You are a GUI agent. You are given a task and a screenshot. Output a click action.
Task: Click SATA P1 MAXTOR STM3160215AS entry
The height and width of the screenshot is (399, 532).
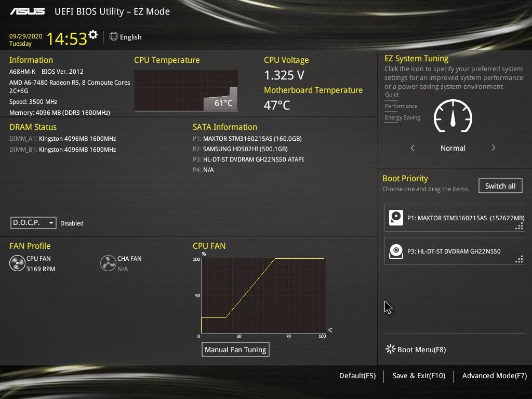[x=247, y=138]
